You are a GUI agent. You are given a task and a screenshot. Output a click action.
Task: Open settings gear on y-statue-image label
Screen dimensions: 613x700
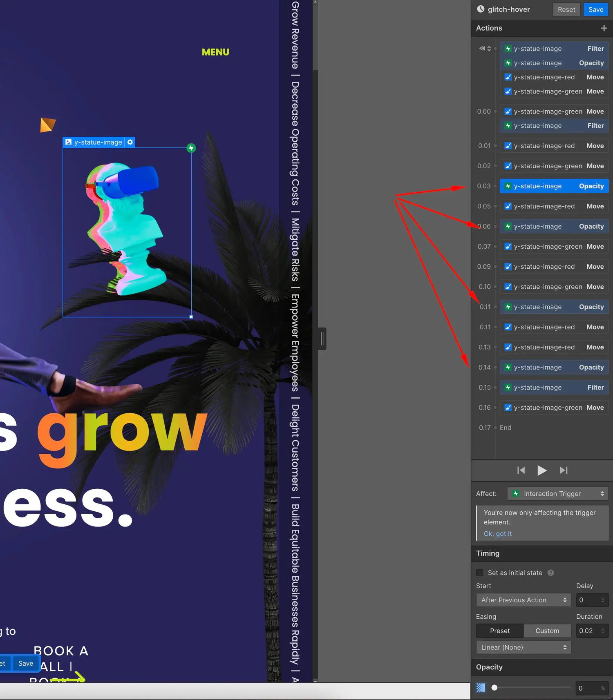point(130,142)
